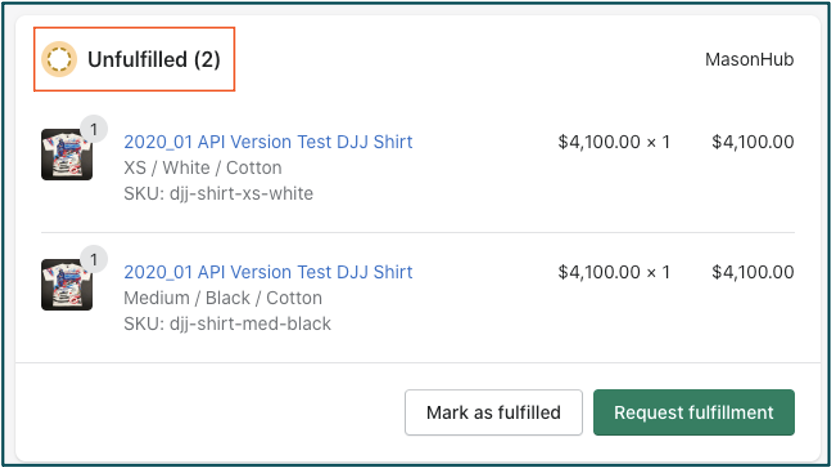The width and height of the screenshot is (833, 468).
Task: Select SKU djj-shirt-med-black text
Action: click(x=227, y=324)
